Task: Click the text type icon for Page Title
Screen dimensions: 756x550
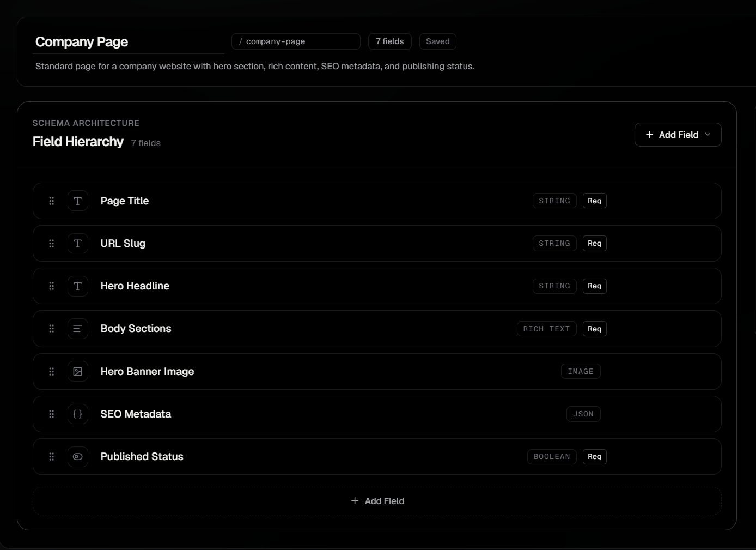Action: (x=78, y=201)
